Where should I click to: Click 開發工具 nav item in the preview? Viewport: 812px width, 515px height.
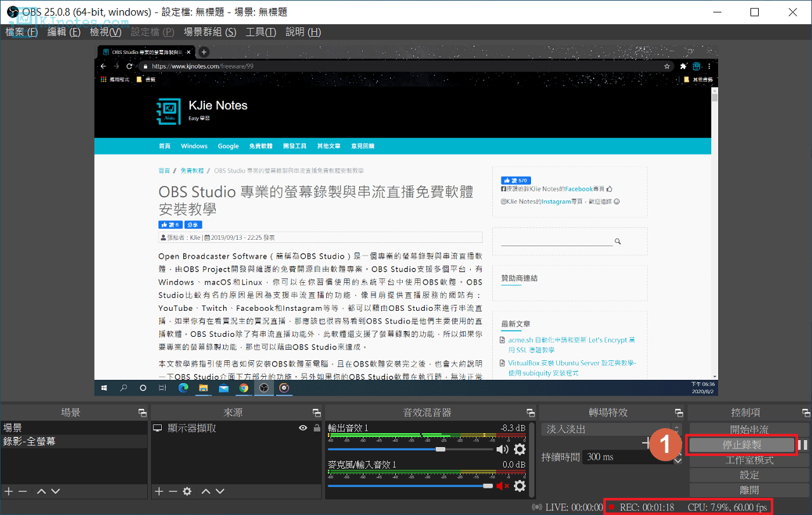click(x=294, y=146)
